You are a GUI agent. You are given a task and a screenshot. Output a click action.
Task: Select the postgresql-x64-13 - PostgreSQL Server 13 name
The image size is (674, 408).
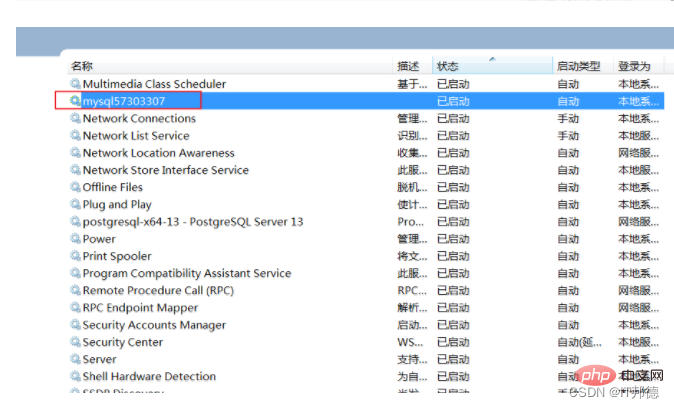193,221
